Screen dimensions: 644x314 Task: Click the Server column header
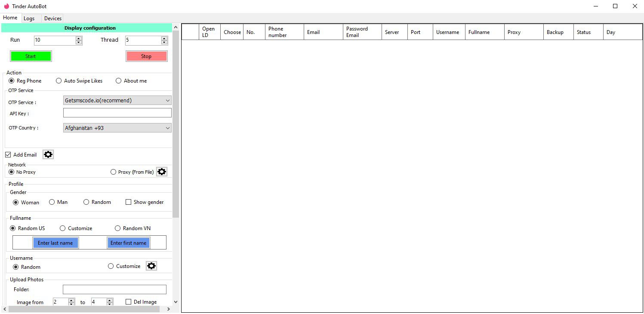coord(394,32)
